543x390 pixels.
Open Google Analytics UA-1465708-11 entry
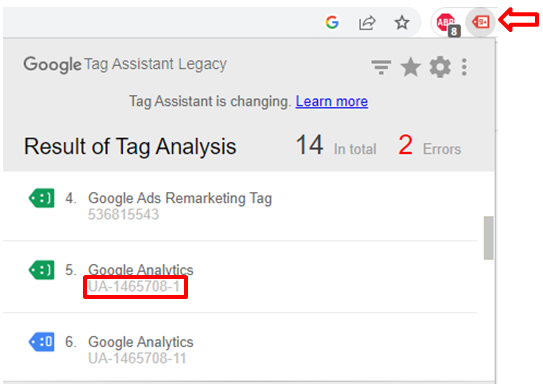coord(141,350)
